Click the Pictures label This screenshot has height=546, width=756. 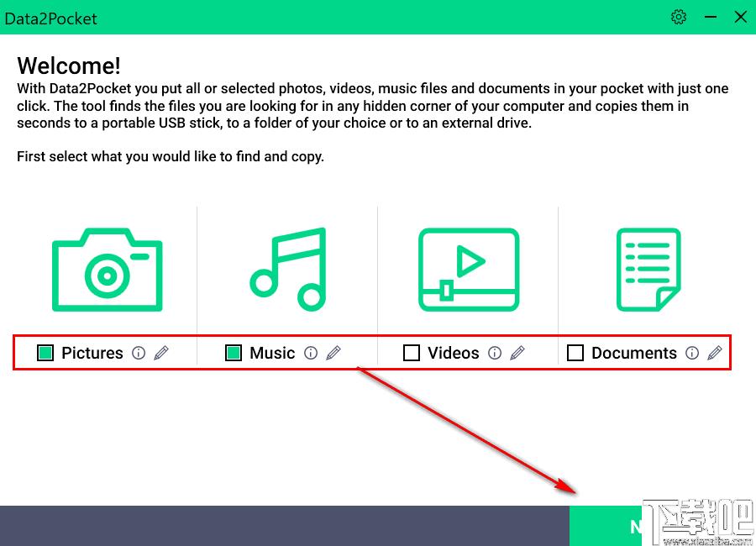92,353
